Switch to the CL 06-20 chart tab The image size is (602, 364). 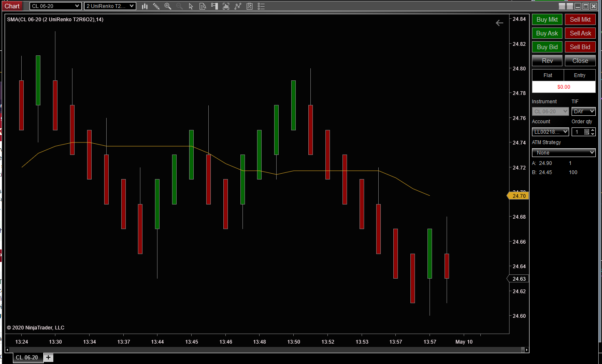point(27,357)
